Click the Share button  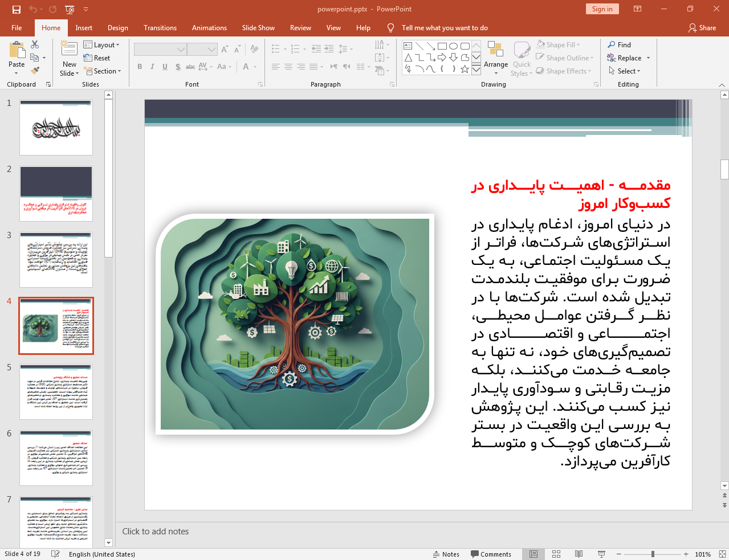point(702,28)
